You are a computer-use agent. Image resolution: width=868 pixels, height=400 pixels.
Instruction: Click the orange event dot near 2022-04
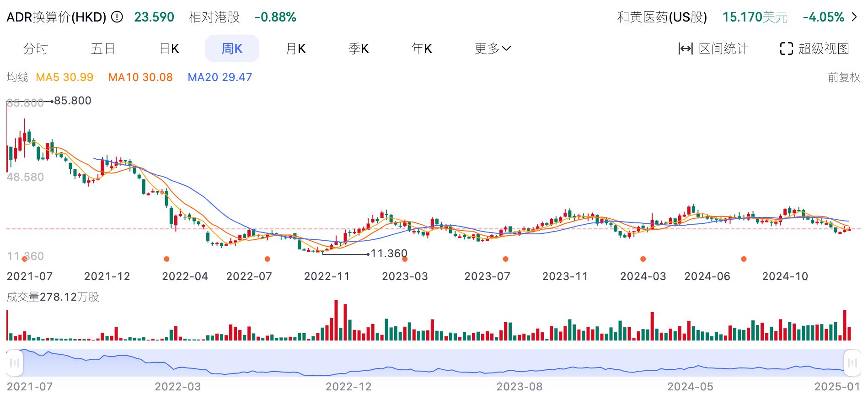point(166,259)
